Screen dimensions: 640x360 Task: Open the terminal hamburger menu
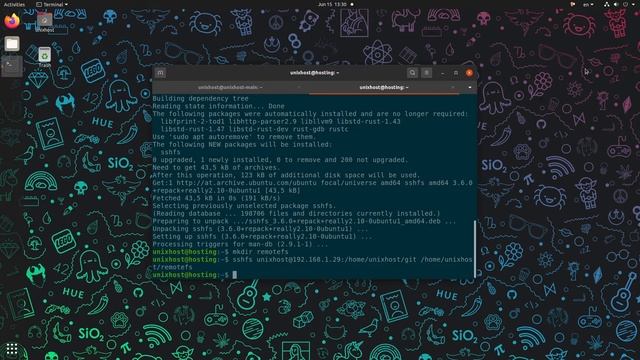click(x=427, y=73)
